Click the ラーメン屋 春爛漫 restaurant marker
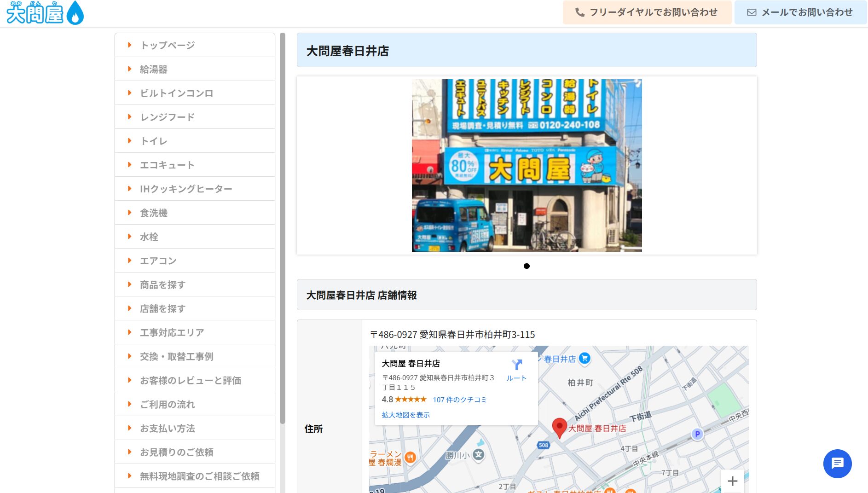This screenshot has width=868, height=493. [x=410, y=457]
